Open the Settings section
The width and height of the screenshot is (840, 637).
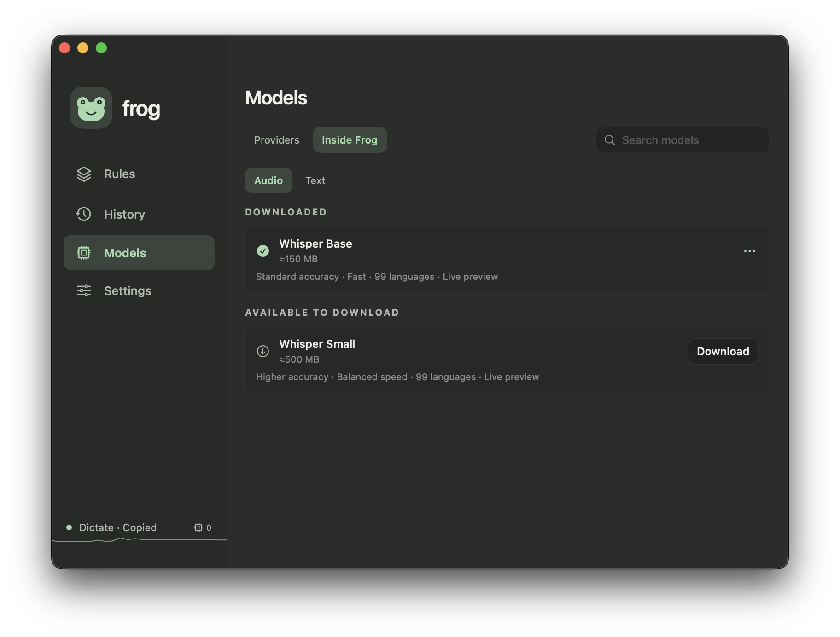coord(139,290)
